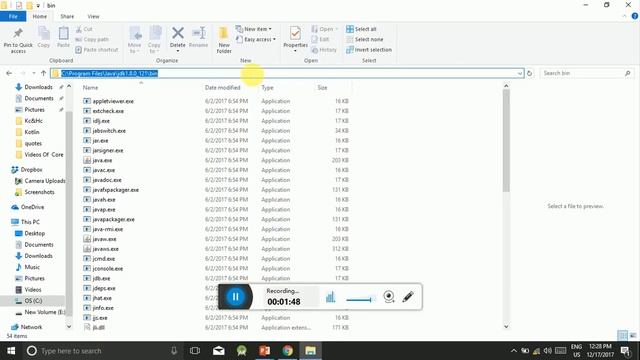Viewport: 640px width, 360px height.
Task: Click the Paste ribbon icon
Action: tap(63, 33)
